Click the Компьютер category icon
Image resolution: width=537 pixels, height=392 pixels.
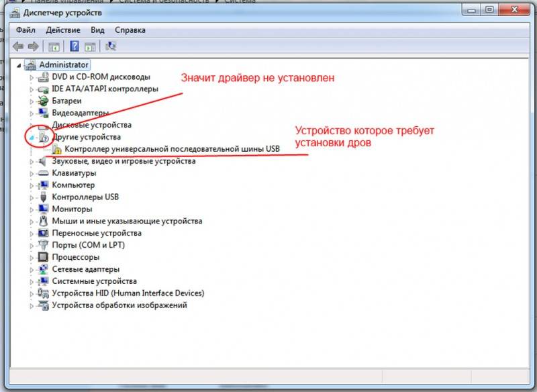coord(43,185)
